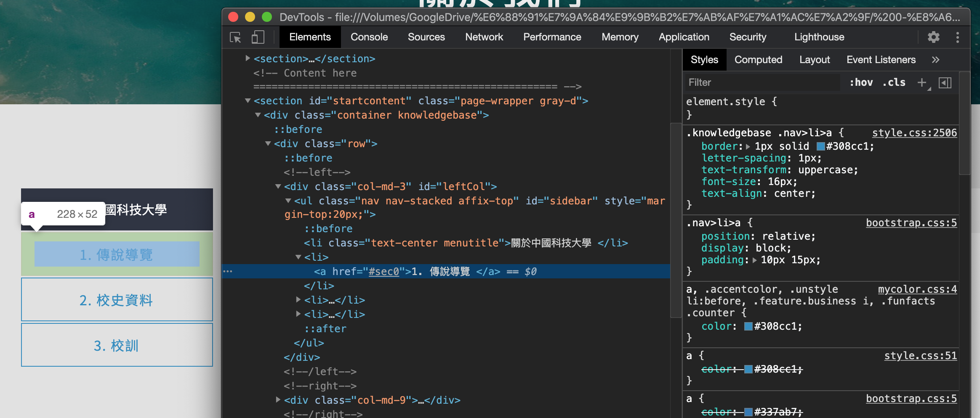Screen dimensions: 980x418
Task: Expand the div col-md-9 node
Action: tap(278, 400)
